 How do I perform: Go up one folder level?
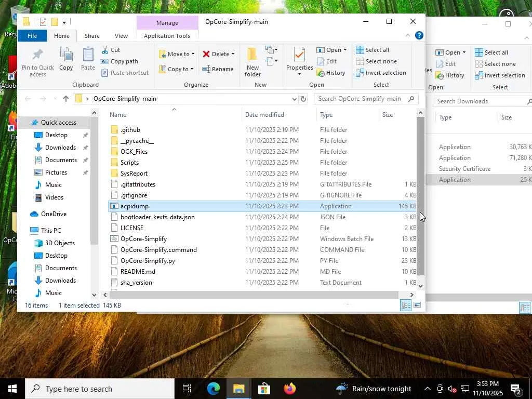[x=66, y=99]
